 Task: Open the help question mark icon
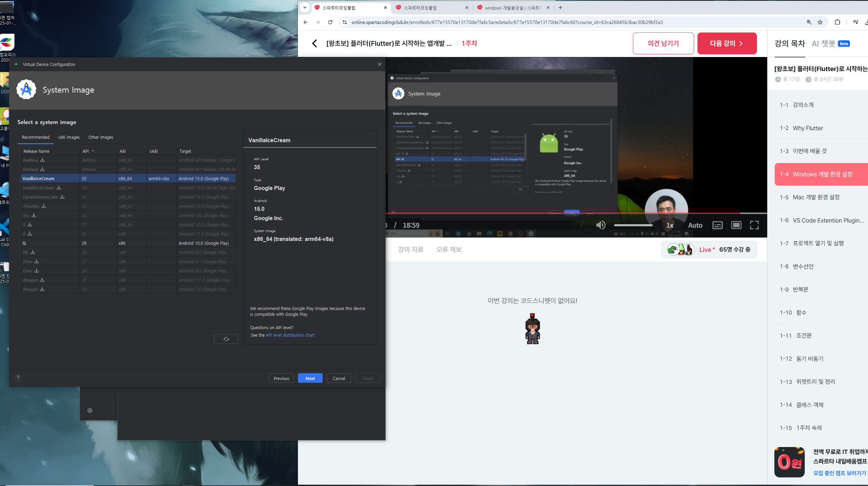coord(18,378)
